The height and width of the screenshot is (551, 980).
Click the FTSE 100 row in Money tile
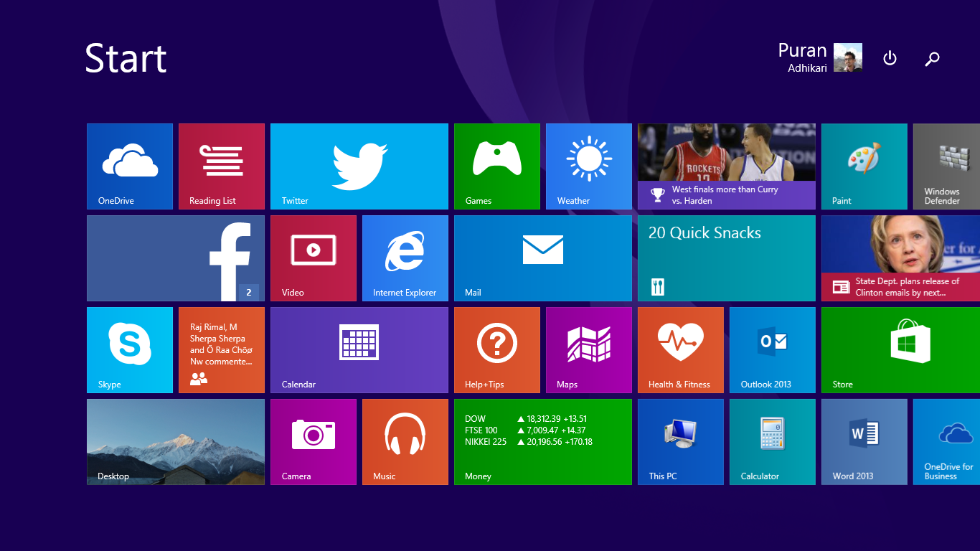[x=525, y=430]
